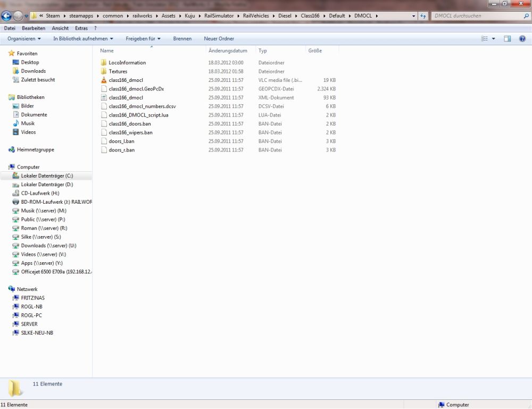The width and height of the screenshot is (532, 409).
Task: Open Downloads under Favoriten
Action: (x=33, y=71)
